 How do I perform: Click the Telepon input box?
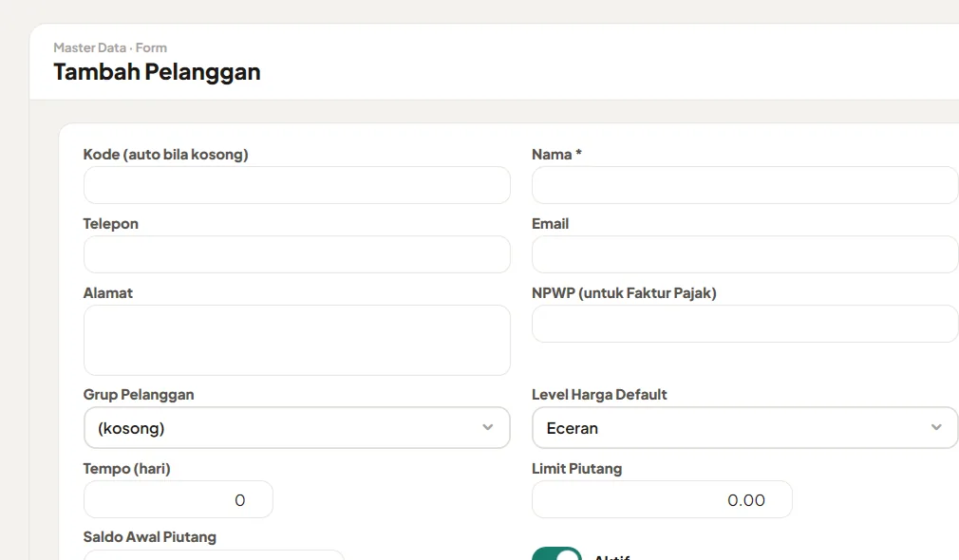tap(296, 254)
